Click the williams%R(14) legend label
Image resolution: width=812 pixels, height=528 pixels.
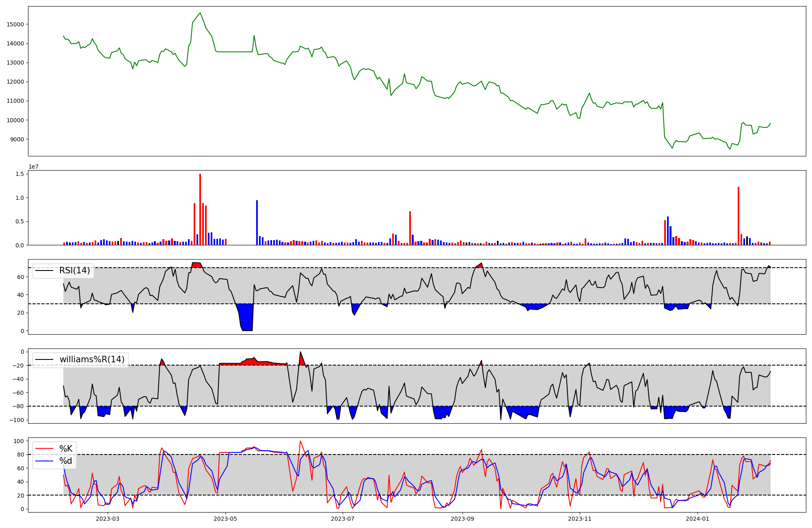tap(92, 359)
